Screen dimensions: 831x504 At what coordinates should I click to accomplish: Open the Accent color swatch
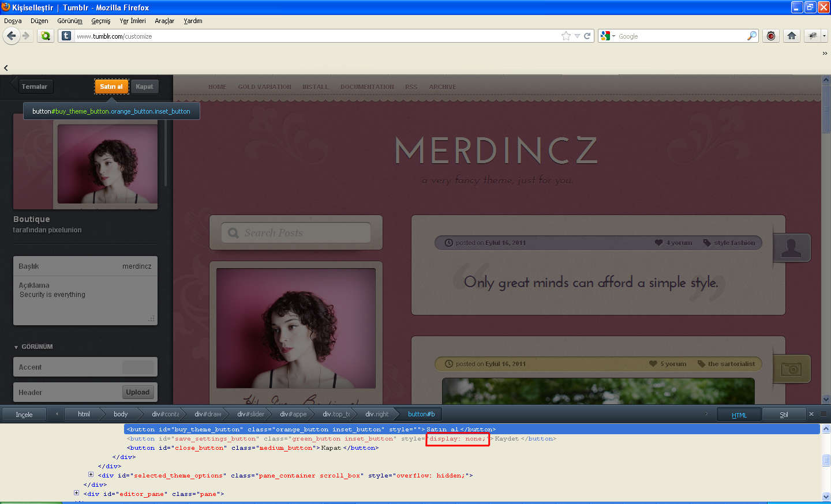(x=138, y=367)
